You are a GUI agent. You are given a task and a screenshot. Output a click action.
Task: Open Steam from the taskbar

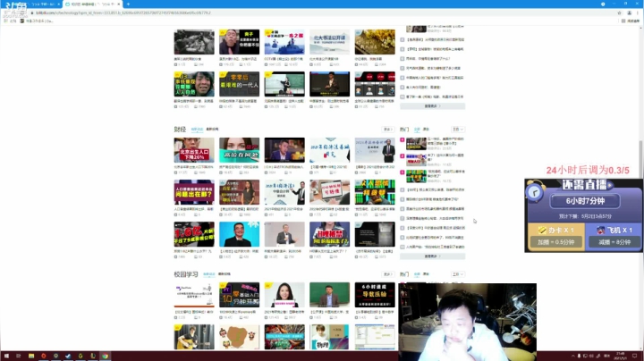tap(68, 356)
